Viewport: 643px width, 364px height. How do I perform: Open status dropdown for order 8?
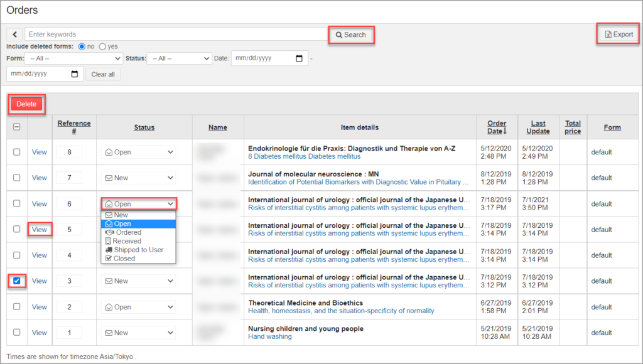[139, 152]
